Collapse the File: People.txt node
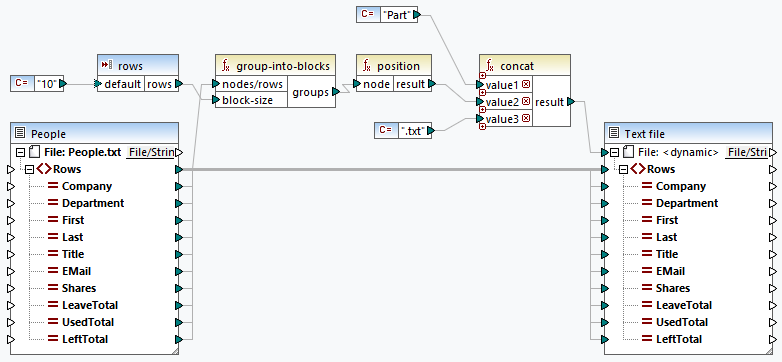 [20, 152]
